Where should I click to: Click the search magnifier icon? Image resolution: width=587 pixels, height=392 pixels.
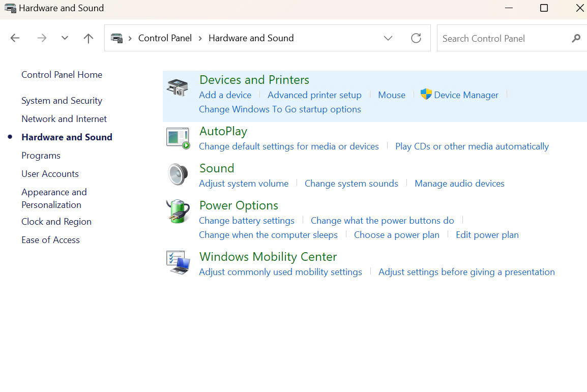click(x=576, y=38)
